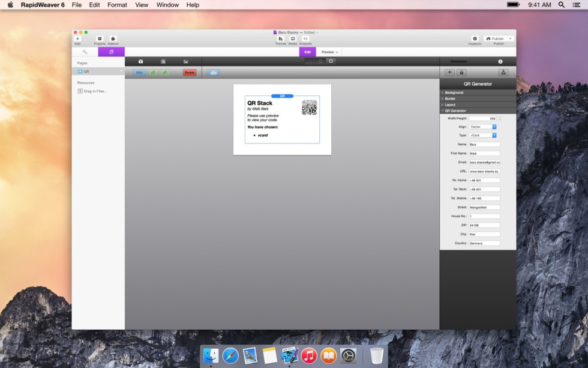
Task: Open the Media browser icon
Action: click(x=293, y=38)
